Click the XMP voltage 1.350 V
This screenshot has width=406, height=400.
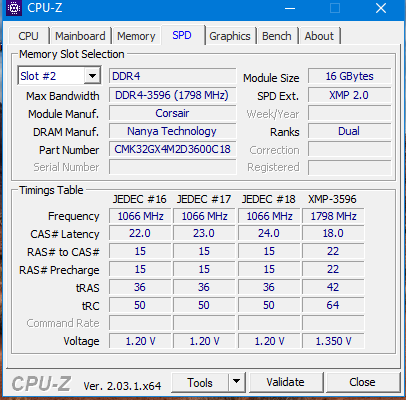[x=333, y=341]
